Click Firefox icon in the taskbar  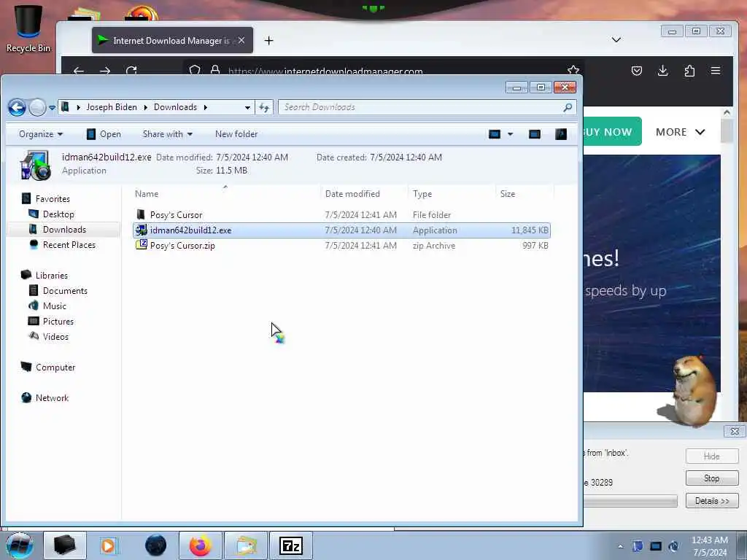[x=200, y=545]
